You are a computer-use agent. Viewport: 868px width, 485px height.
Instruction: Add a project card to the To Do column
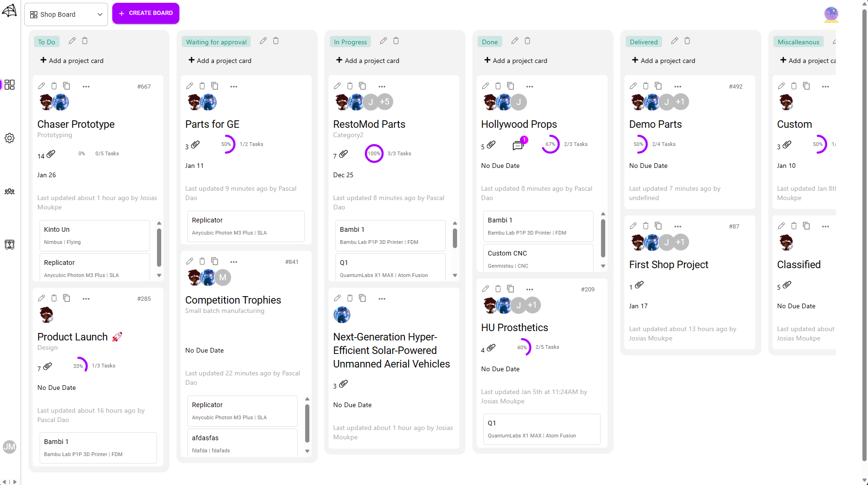coord(71,60)
